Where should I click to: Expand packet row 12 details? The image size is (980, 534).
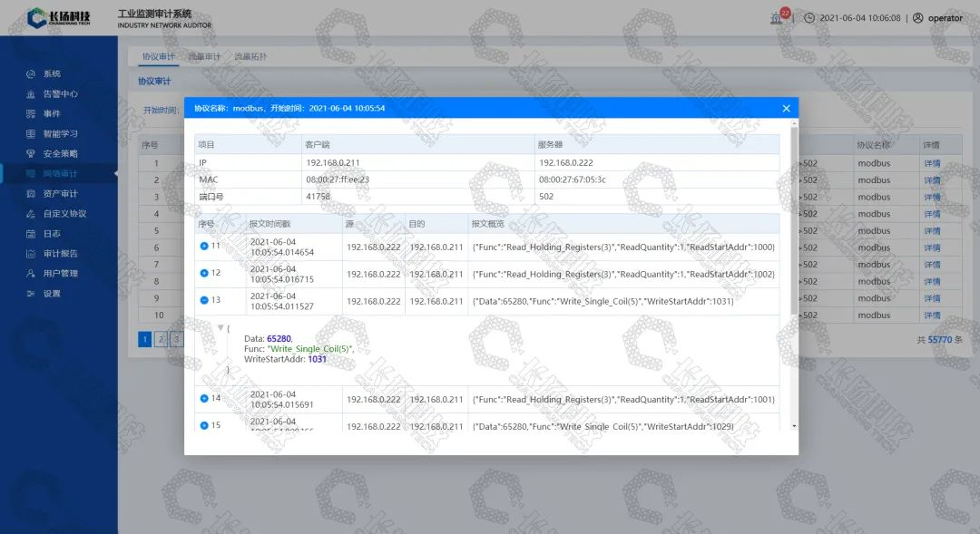click(x=203, y=274)
